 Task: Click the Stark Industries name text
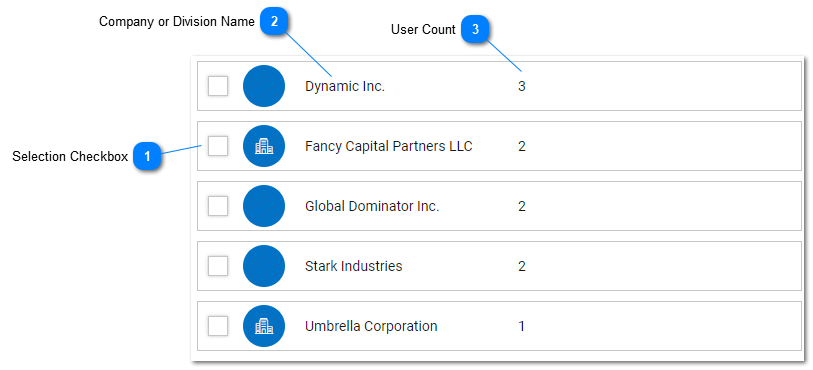[354, 266]
